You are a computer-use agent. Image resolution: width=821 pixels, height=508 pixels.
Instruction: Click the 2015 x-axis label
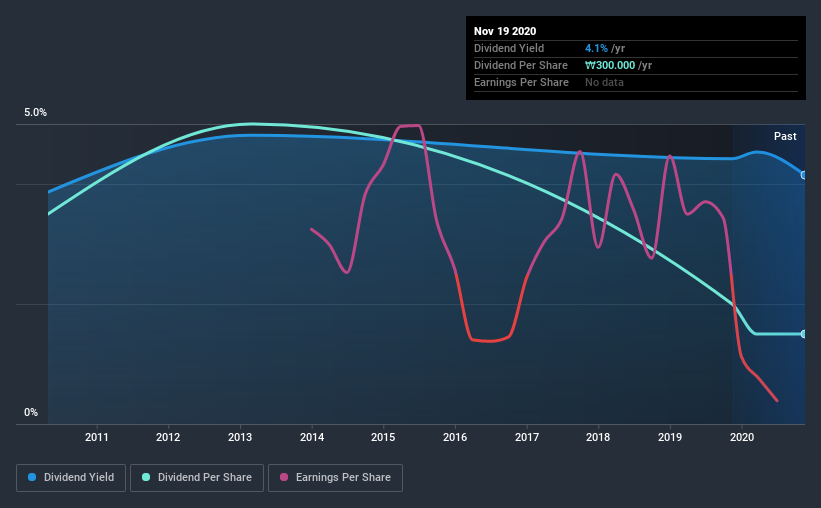(383, 437)
